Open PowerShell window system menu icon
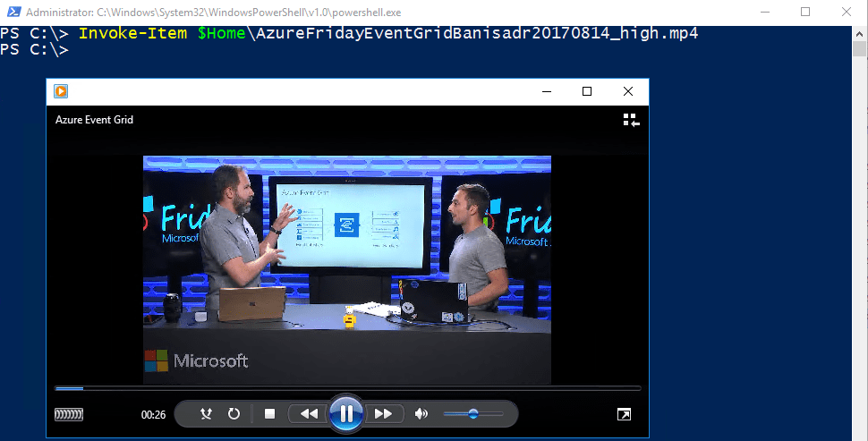Screen dimensions: 868x441 click(12, 12)
